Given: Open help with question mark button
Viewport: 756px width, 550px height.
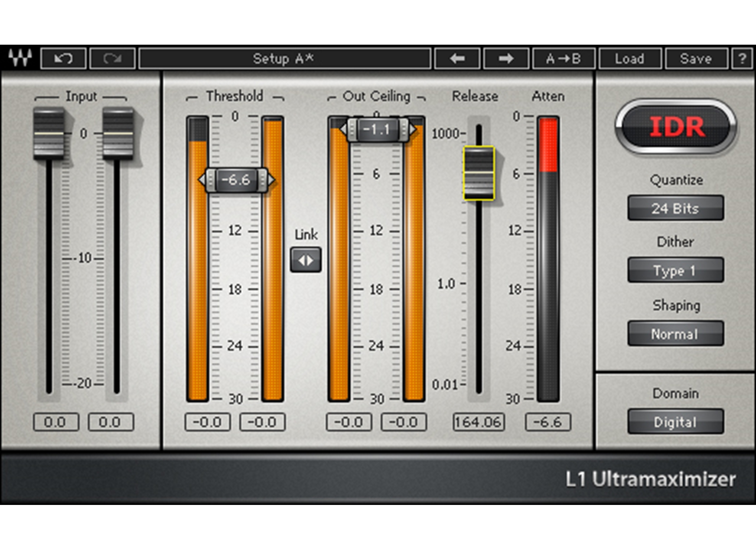Looking at the screenshot, I should [x=742, y=59].
